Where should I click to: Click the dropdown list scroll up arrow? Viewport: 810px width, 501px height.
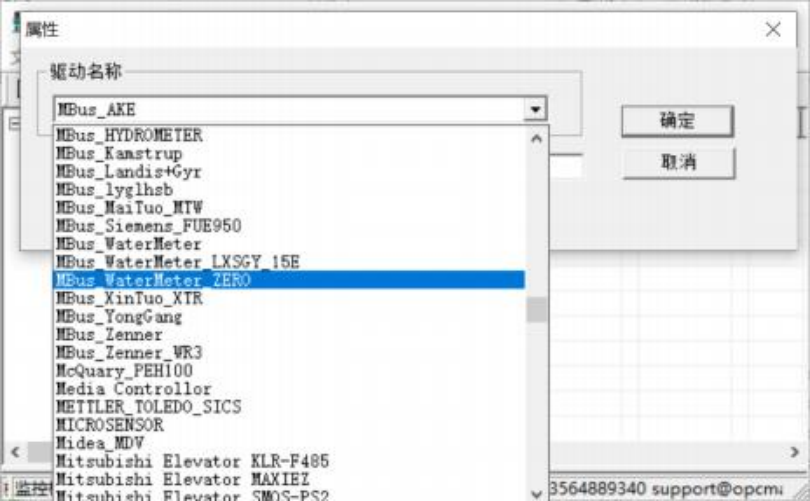coord(537,138)
